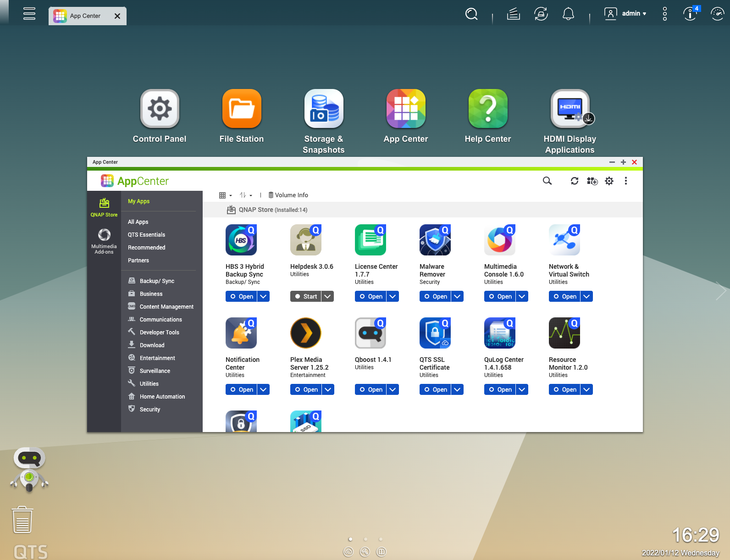
Task: Open Background Tasks in top bar
Action: (514, 14)
